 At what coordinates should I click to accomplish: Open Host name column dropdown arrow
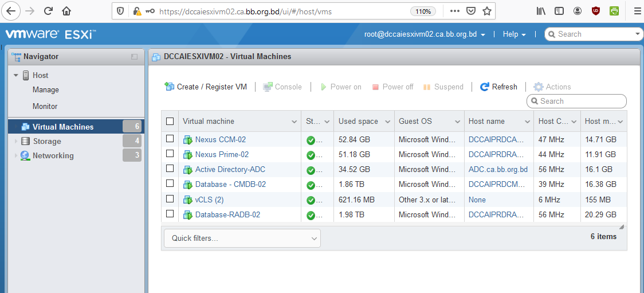(527, 122)
